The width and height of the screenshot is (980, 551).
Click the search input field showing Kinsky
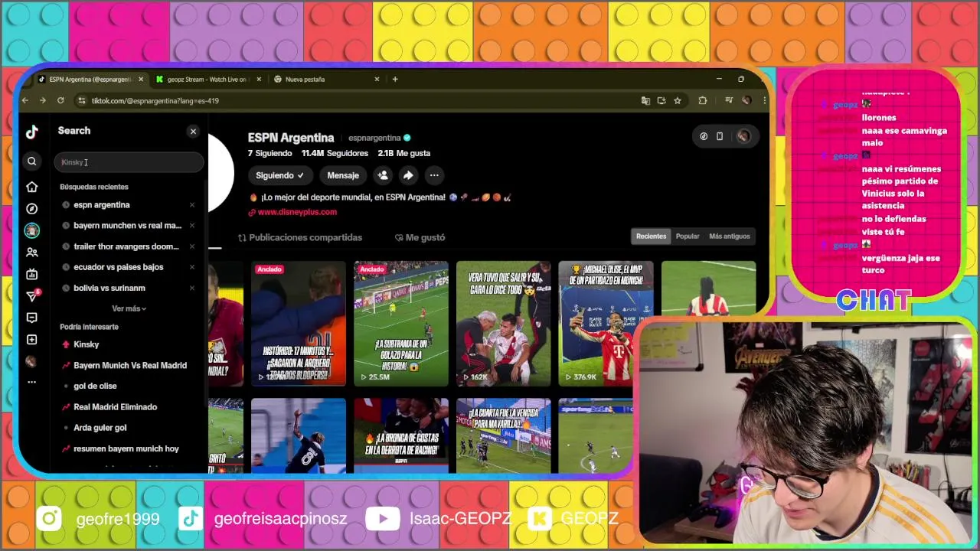[x=129, y=162]
